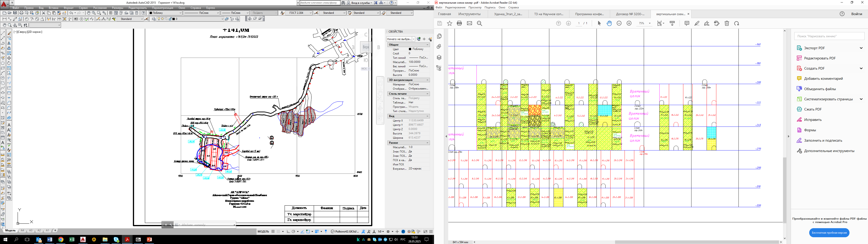Select the AutoCAD pan hand tool
The height and width of the screenshot is (244, 868).
tap(88, 13)
